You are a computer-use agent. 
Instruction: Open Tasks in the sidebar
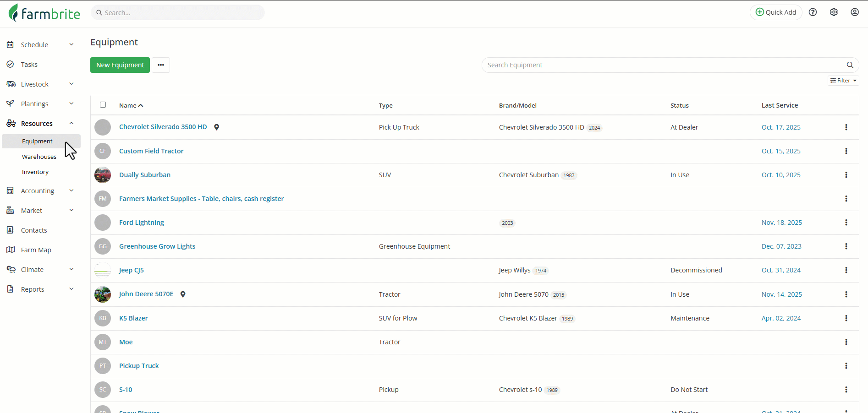tap(29, 65)
